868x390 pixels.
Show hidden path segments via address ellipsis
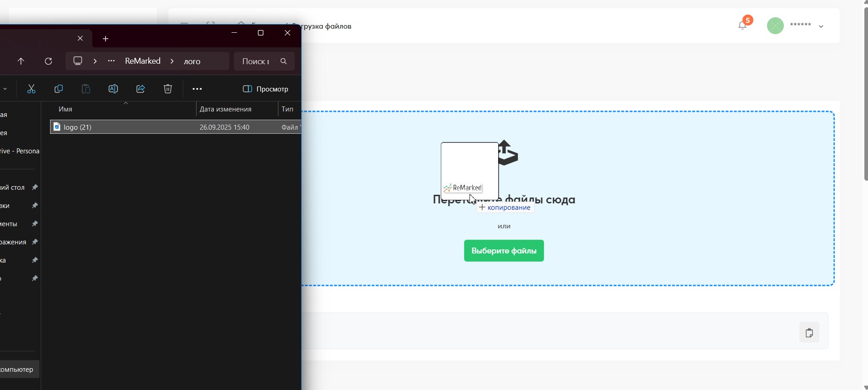click(x=111, y=61)
